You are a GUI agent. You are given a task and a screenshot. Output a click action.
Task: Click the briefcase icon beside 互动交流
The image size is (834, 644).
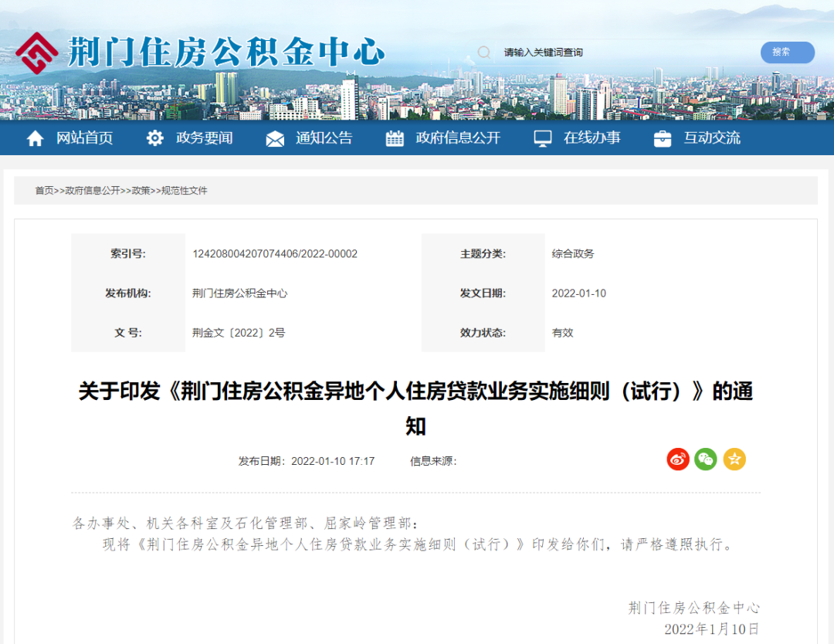point(663,139)
